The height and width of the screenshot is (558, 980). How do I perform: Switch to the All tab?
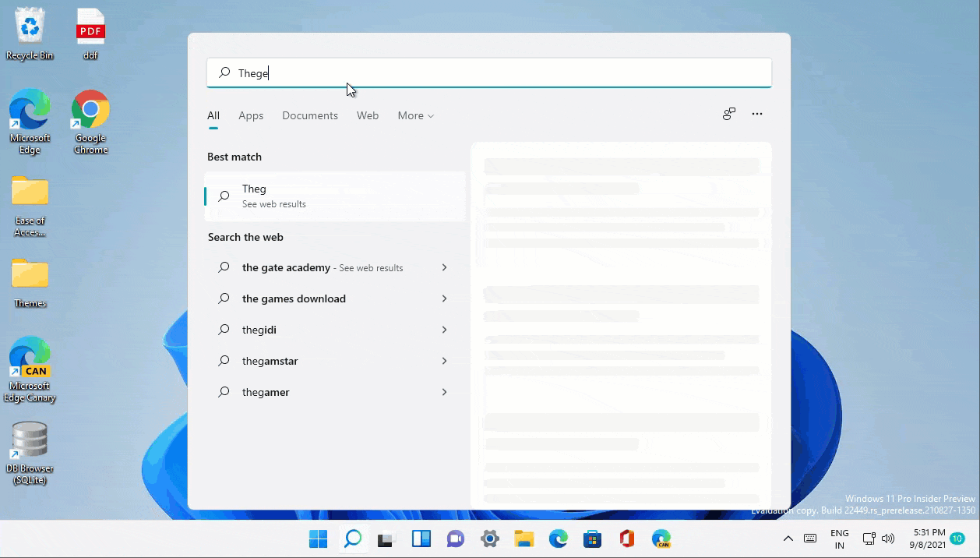click(213, 115)
